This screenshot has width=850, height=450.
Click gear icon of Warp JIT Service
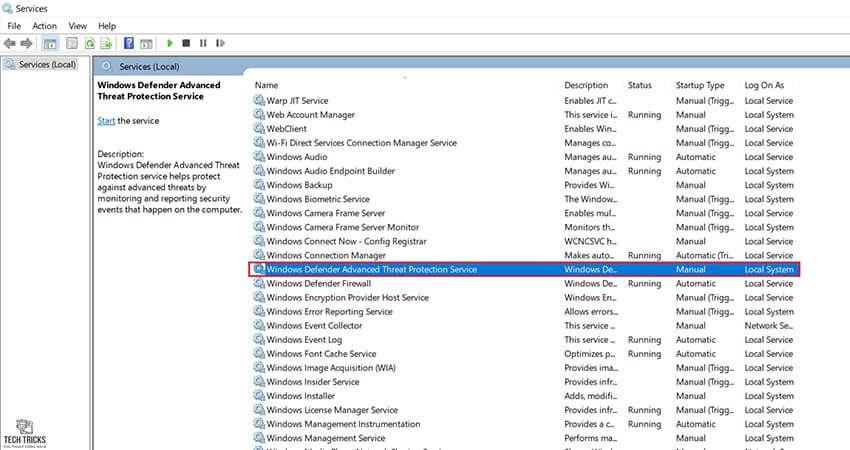tap(259, 100)
